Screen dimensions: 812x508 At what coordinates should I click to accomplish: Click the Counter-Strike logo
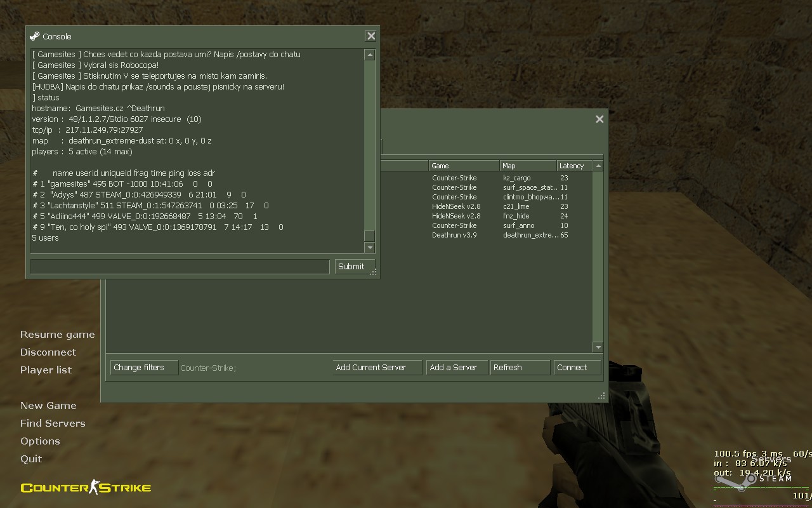(86, 488)
